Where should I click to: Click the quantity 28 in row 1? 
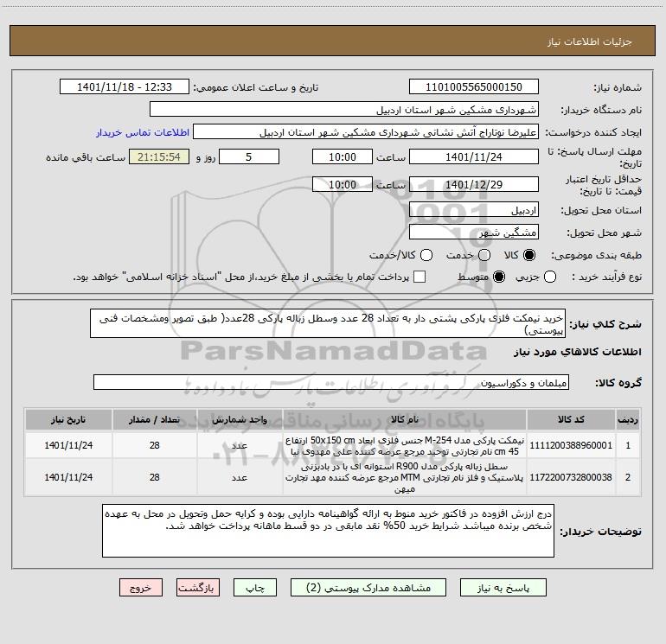[x=155, y=445]
